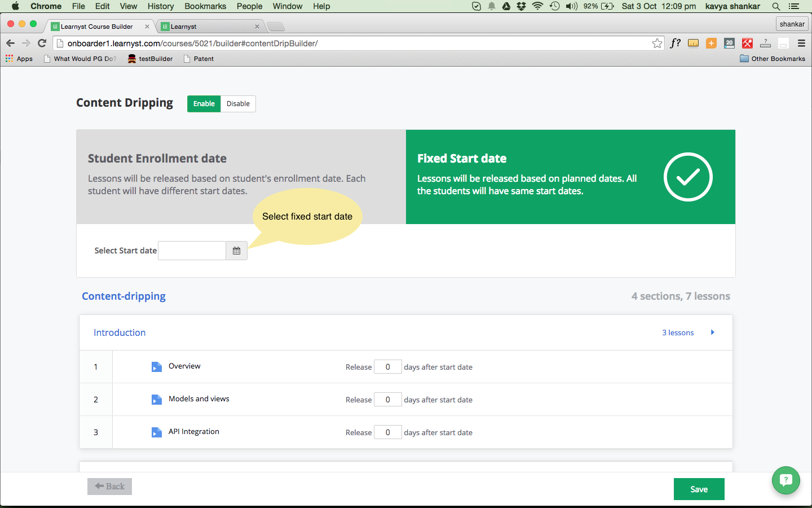Open the calendar date picker icon
This screenshot has height=508, width=812.
(236, 251)
